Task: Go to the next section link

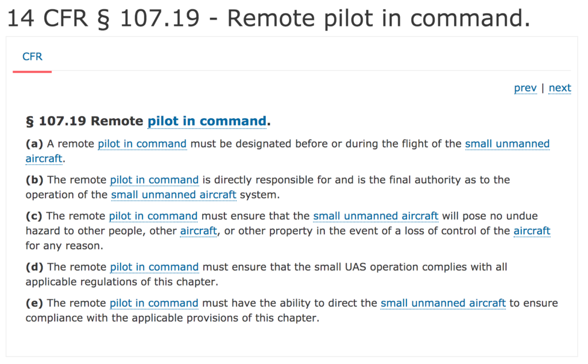Action: [560, 88]
